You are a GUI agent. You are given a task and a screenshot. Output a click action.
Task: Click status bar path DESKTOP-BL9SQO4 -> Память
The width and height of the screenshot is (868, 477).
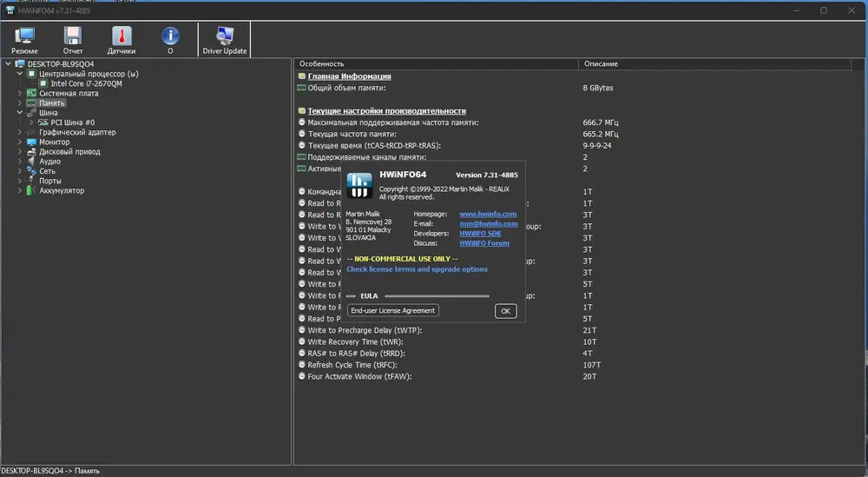pyautogui.click(x=50, y=471)
